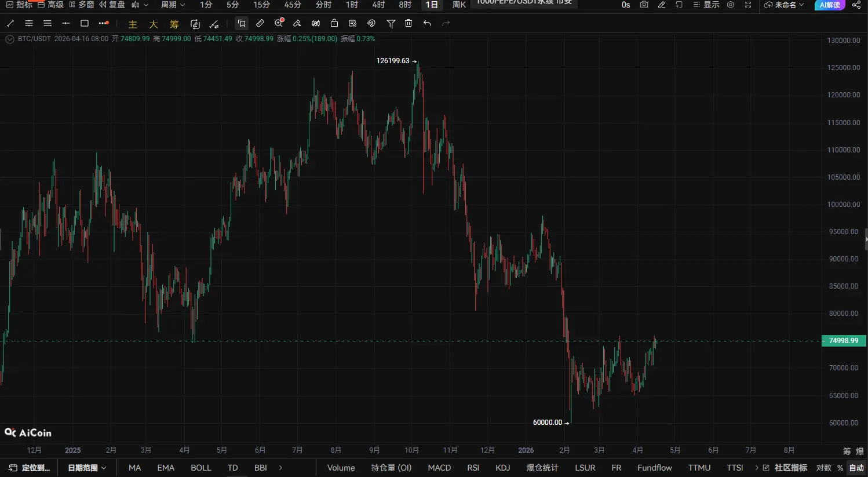Click the candlestick pattern icon in drawing toolbar
Image resolution: width=868 pixels, height=477 pixels.
pos(316,24)
